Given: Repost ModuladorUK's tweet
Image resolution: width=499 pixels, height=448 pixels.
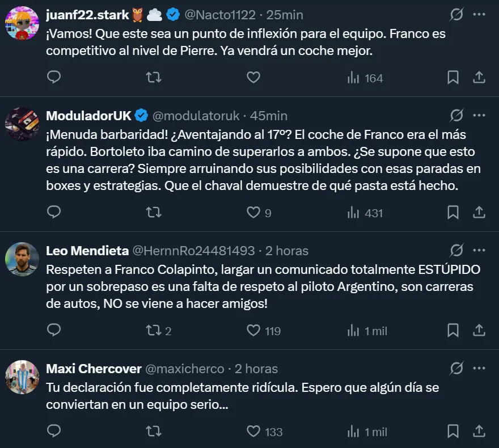Looking at the screenshot, I should point(154,213).
